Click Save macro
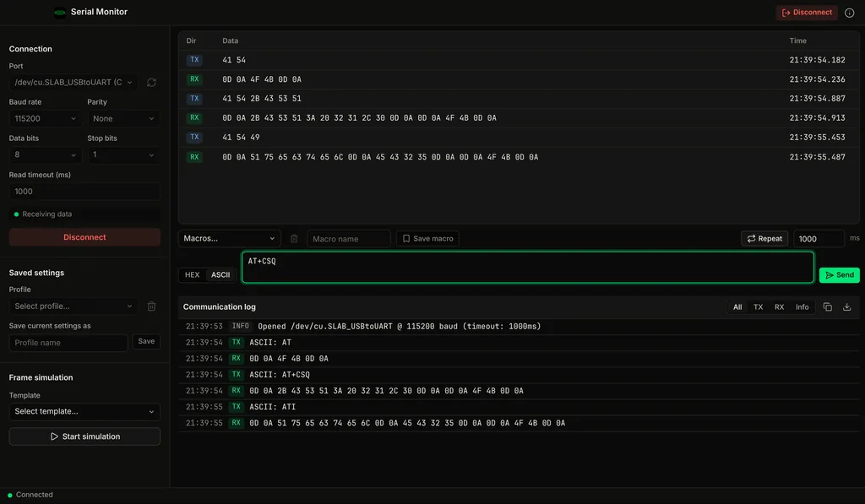Image resolution: width=865 pixels, height=504 pixels. [x=427, y=239]
